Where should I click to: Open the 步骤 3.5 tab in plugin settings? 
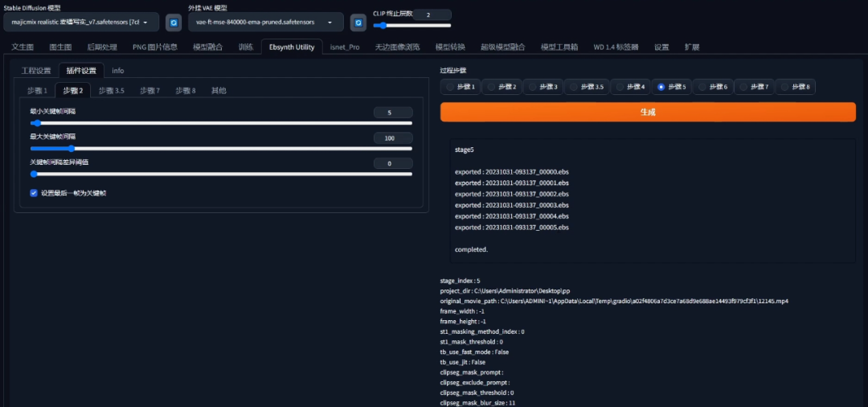click(x=111, y=90)
